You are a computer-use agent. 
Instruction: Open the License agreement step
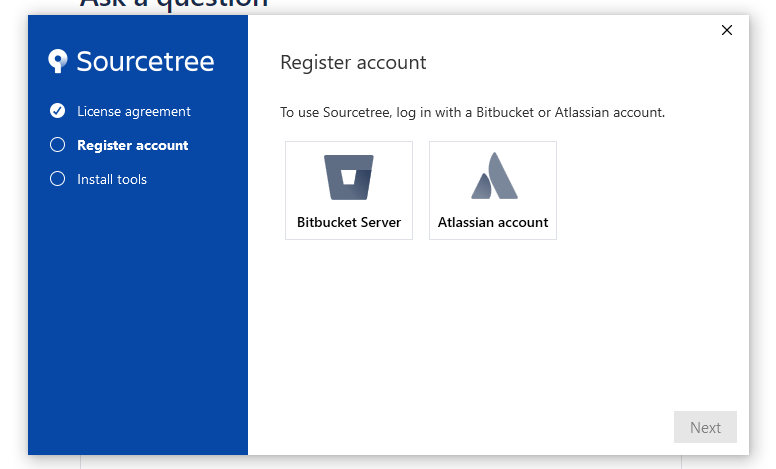point(134,111)
